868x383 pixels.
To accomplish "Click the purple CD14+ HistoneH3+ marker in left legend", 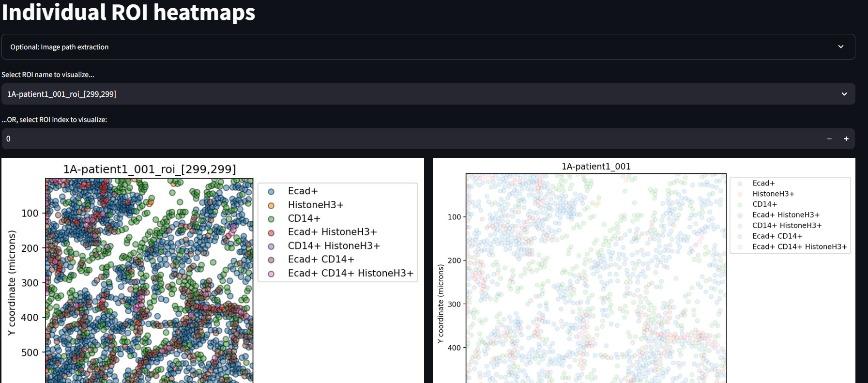I will pyautogui.click(x=271, y=246).
